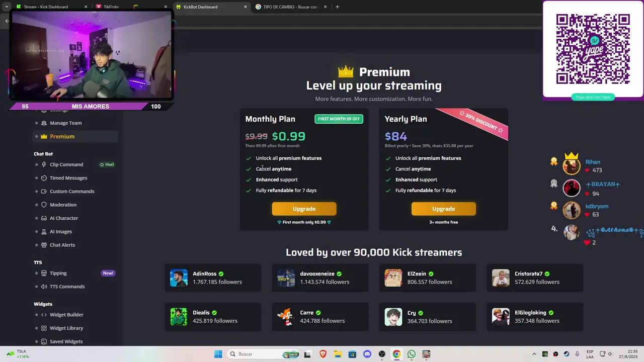Click AdinRoss streamer avatar
This screenshot has height=362, width=644.
tap(179, 278)
